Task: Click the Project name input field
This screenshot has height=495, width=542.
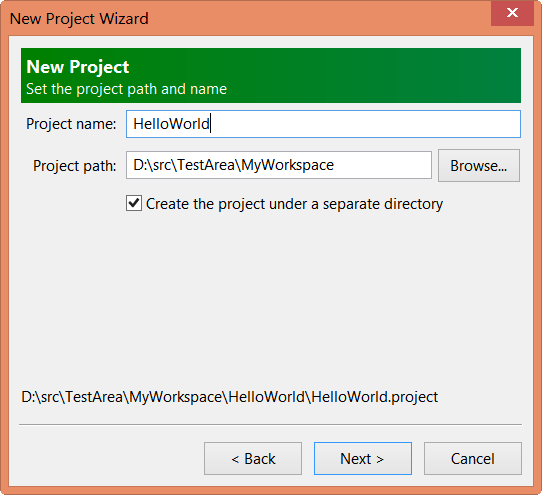Action: click(x=323, y=124)
